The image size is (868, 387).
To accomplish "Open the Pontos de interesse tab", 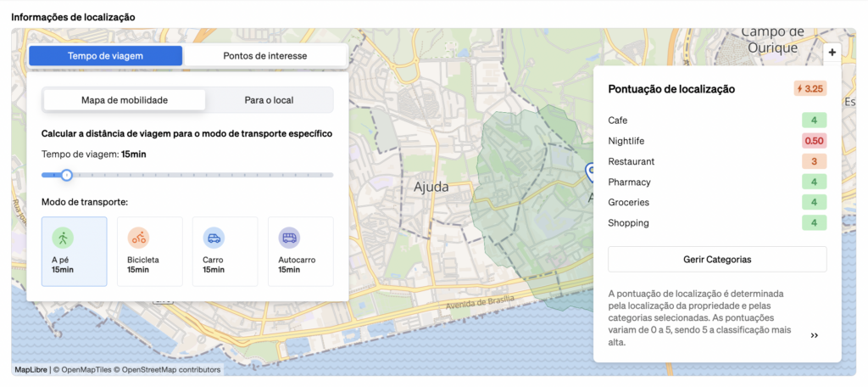I will click(x=264, y=56).
